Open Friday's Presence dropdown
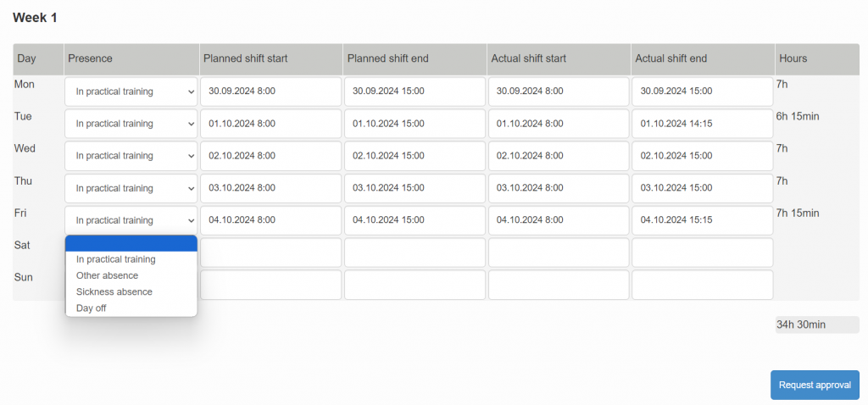Viewport: 868px width, 405px height. 131,220
